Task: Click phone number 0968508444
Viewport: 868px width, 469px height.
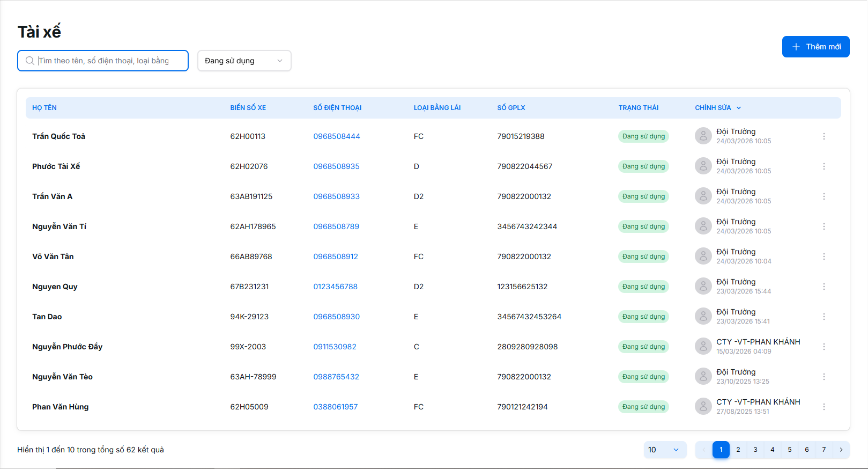Action: click(x=336, y=136)
